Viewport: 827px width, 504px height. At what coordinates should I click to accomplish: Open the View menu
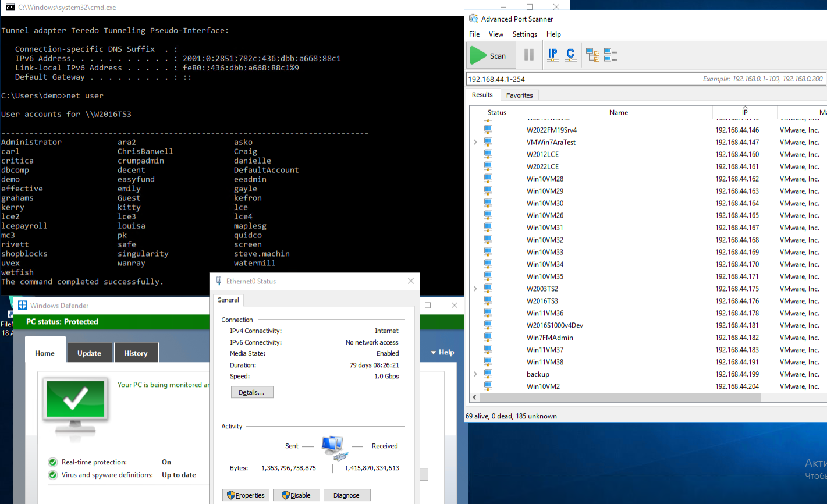496,34
